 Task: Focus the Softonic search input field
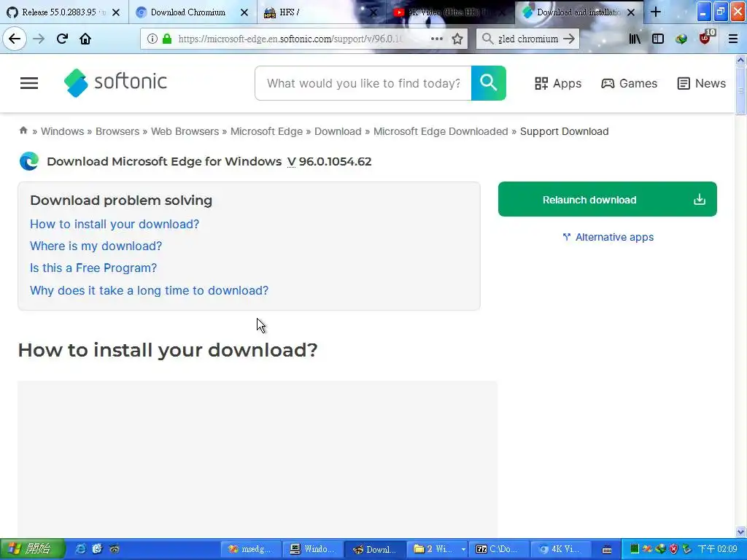(363, 83)
